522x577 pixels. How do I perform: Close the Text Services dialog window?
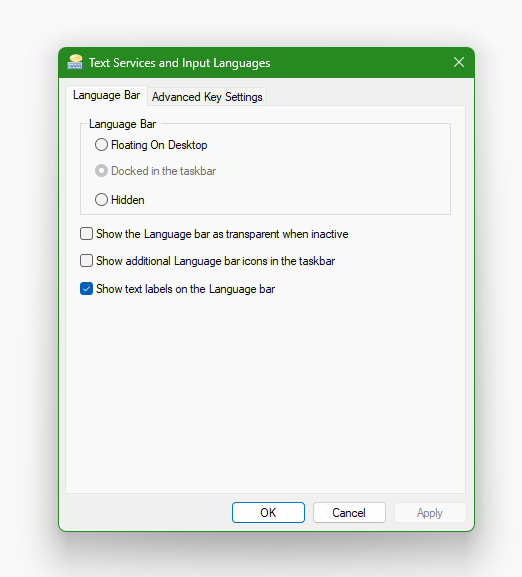(459, 62)
